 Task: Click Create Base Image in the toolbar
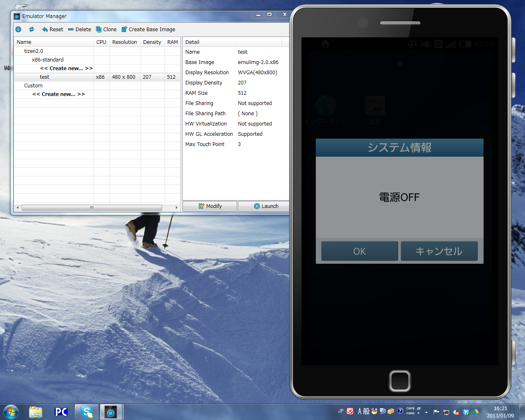coord(148,30)
